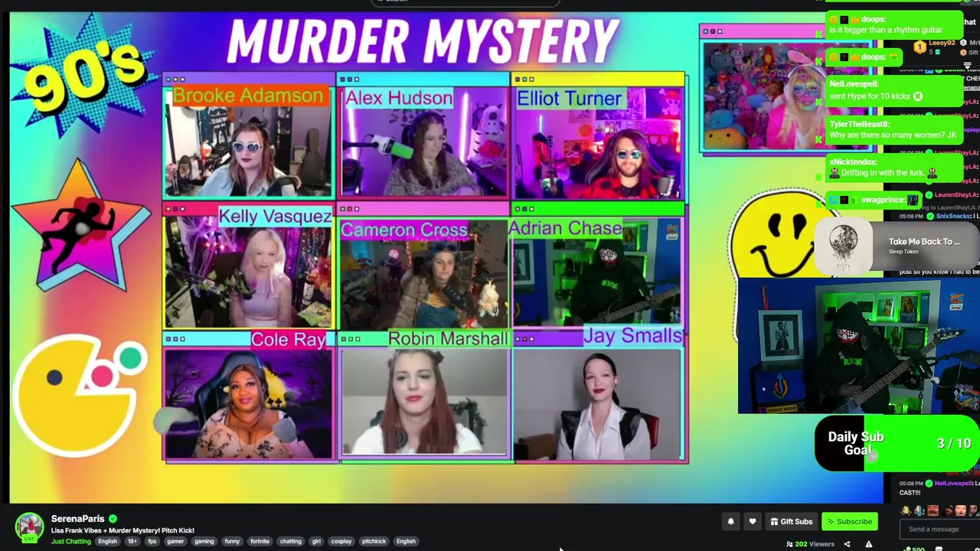Image resolution: width=980 pixels, height=551 pixels.
Task: Click NeiLovespell's Hype kicks message
Action: click(893, 90)
